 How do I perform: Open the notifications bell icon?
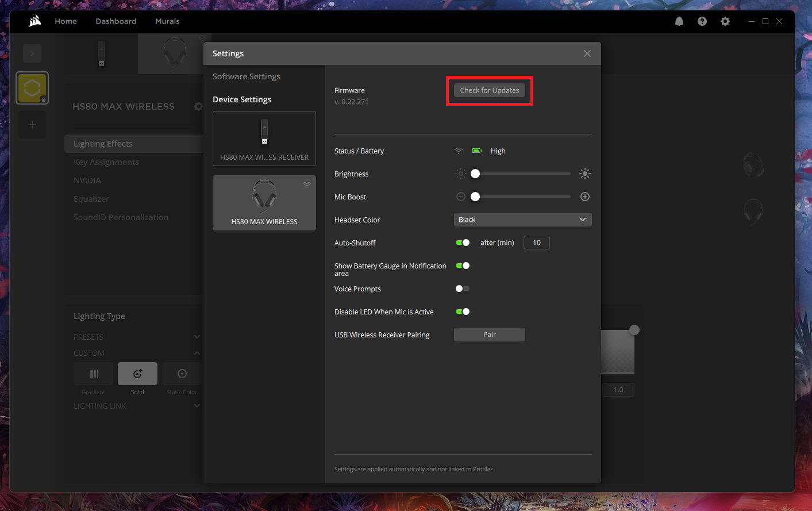(x=679, y=21)
